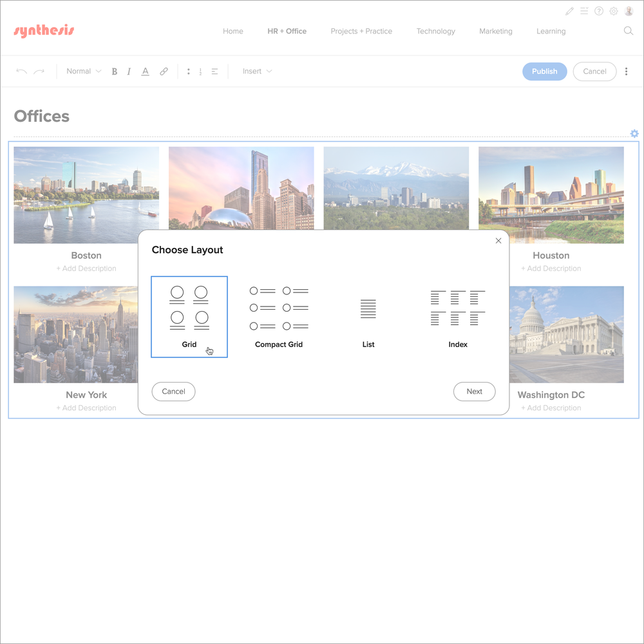Open the help icon in the top bar

pos(598,11)
